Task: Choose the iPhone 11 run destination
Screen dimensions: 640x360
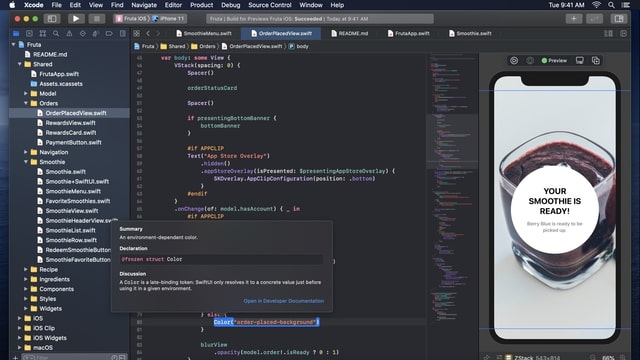Action: [x=168, y=18]
